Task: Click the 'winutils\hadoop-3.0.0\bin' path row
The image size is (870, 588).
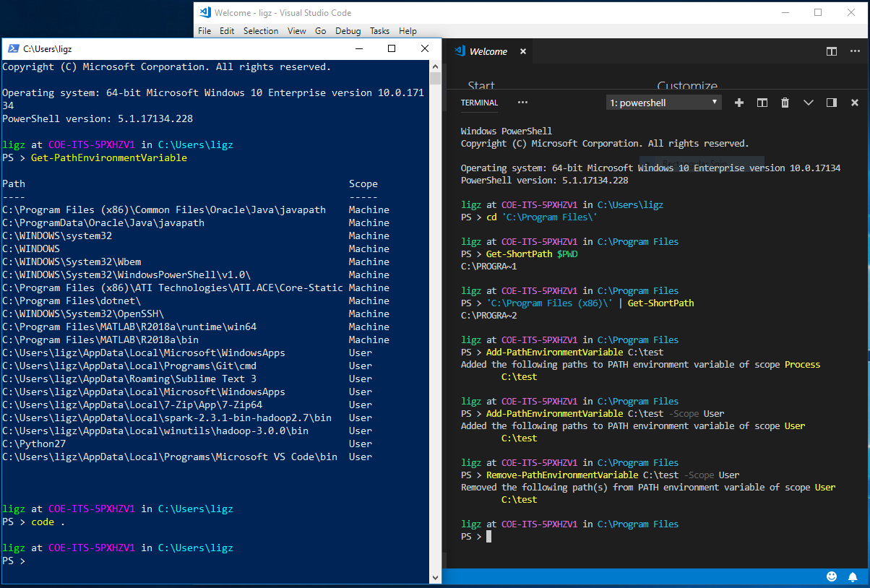Action: pyautogui.click(x=155, y=431)
